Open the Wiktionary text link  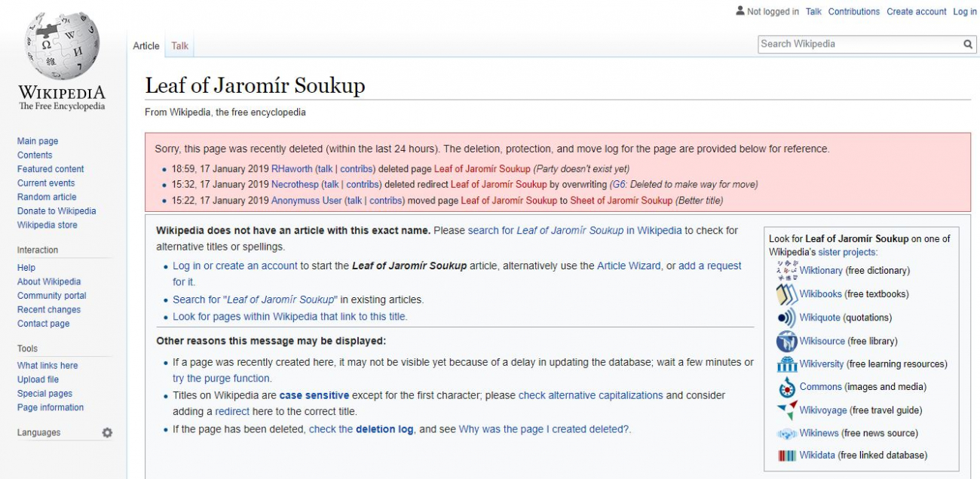point(821,270)
